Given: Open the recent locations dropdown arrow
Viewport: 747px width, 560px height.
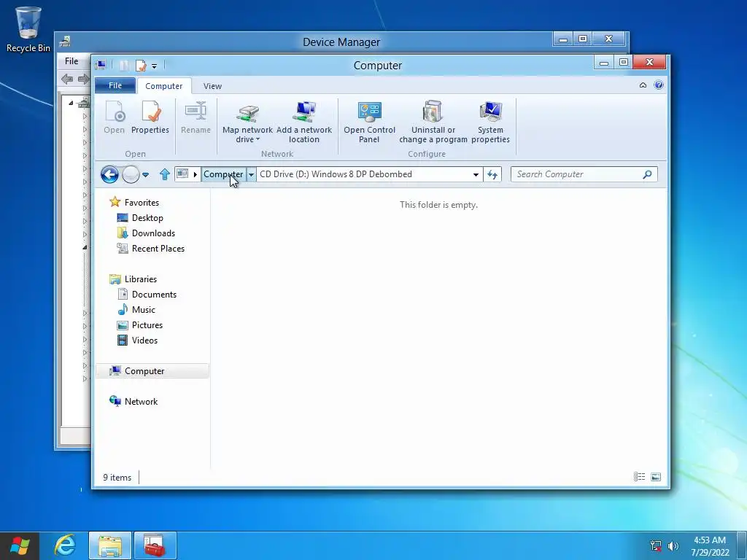Looking at the screenshot, I should click(146, 175).
